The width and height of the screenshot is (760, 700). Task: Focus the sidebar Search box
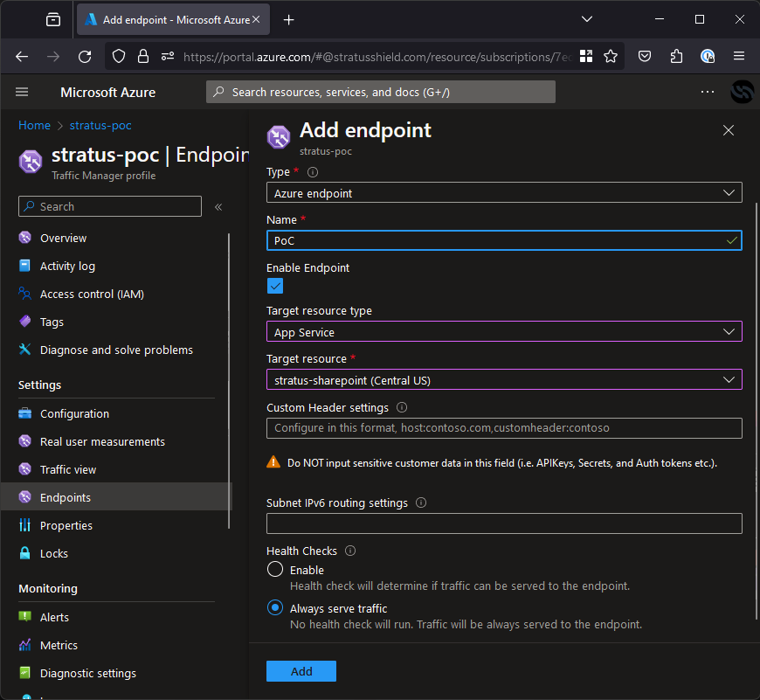[x=110, y=206]
